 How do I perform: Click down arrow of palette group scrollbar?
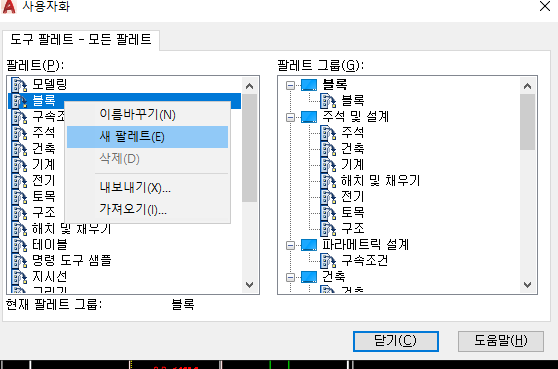pos(527,285)
